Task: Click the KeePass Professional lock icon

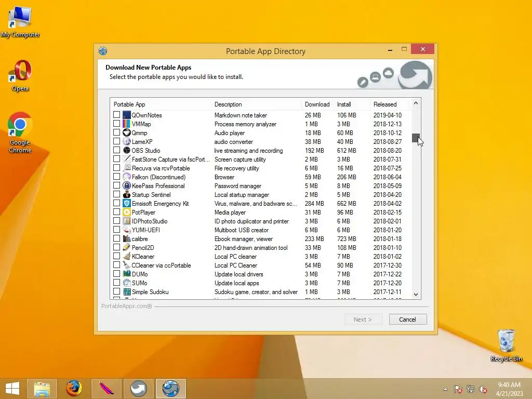Action: click(x=127, y=185)
